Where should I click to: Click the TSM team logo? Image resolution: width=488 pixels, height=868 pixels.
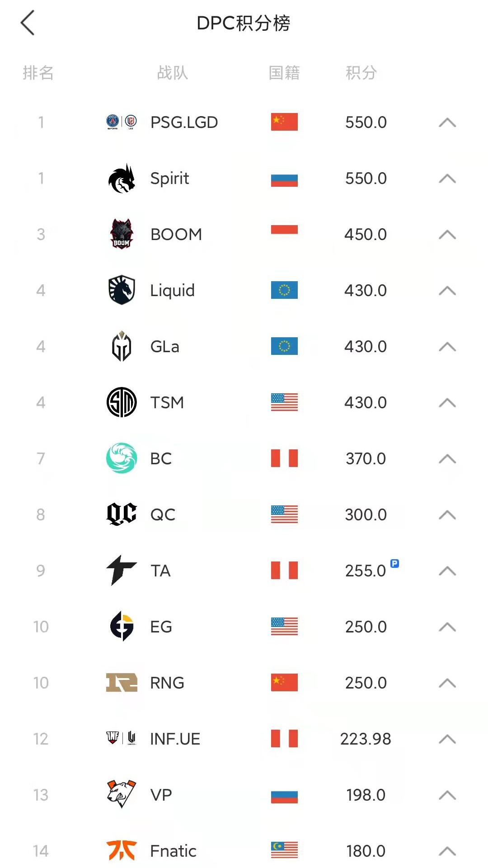(122, 402)
